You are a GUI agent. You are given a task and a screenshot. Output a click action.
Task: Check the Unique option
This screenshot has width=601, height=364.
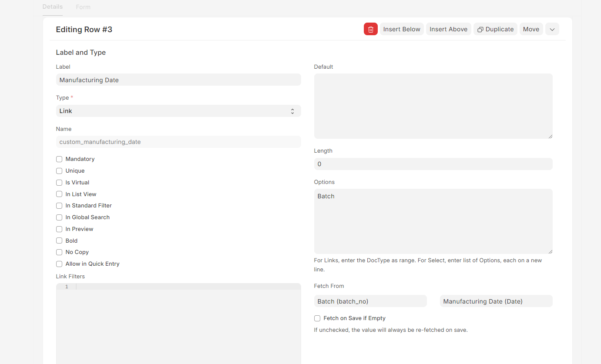59,170
